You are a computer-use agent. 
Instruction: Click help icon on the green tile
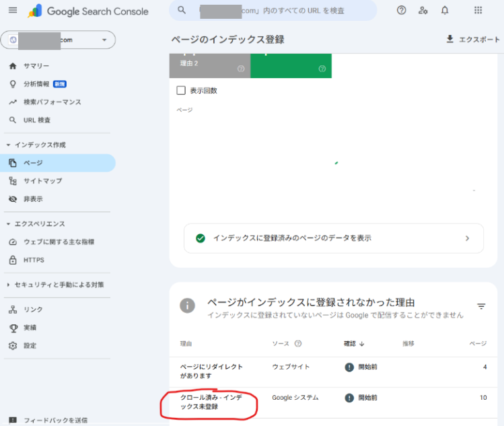point(322,69)
